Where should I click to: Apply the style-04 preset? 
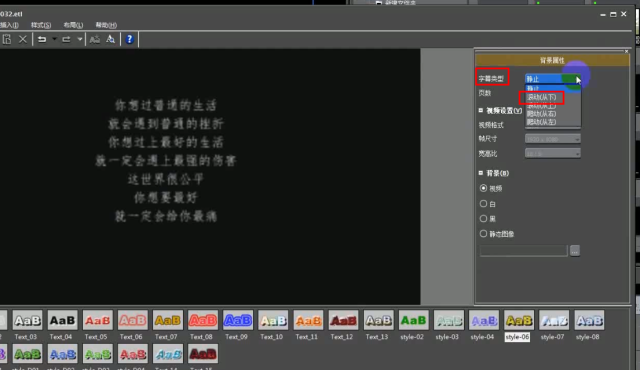[x=483, y=321]
